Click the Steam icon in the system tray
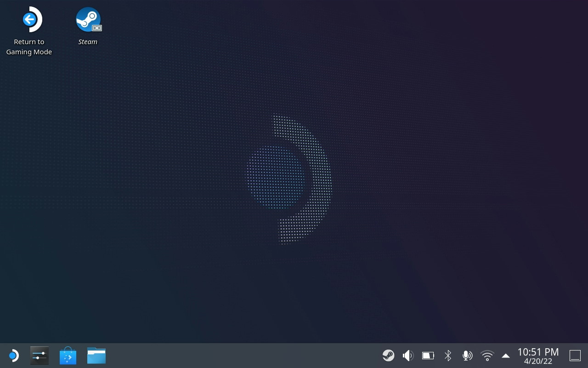 click(x=388, y=356)
